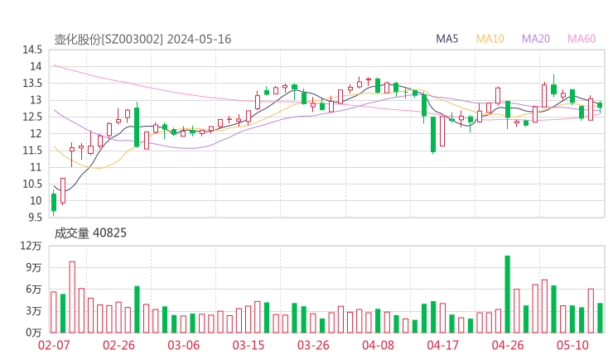The height and width of the screenshot is (364, 613).
Task: Select the first green candlestick at 02-07
Action: point(54,203)
